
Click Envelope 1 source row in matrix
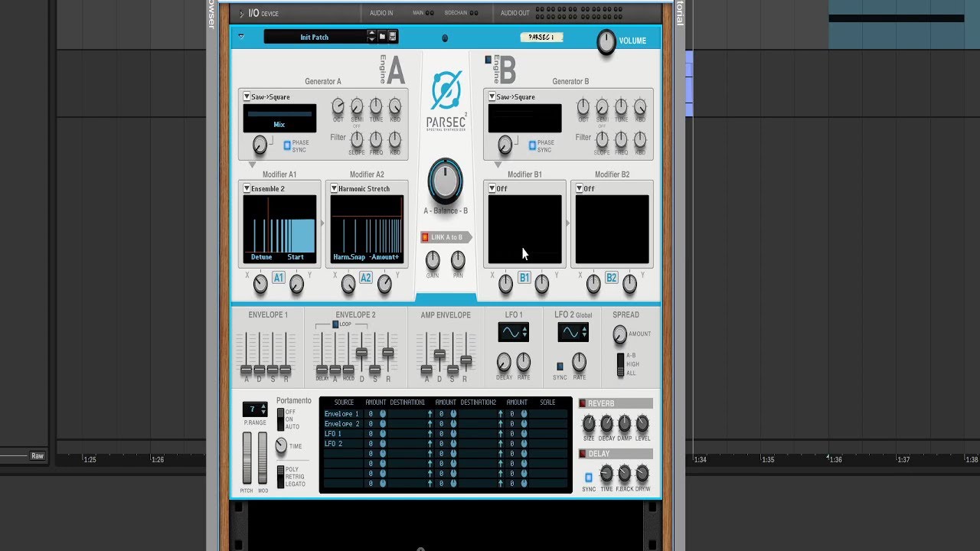point(341,414)
